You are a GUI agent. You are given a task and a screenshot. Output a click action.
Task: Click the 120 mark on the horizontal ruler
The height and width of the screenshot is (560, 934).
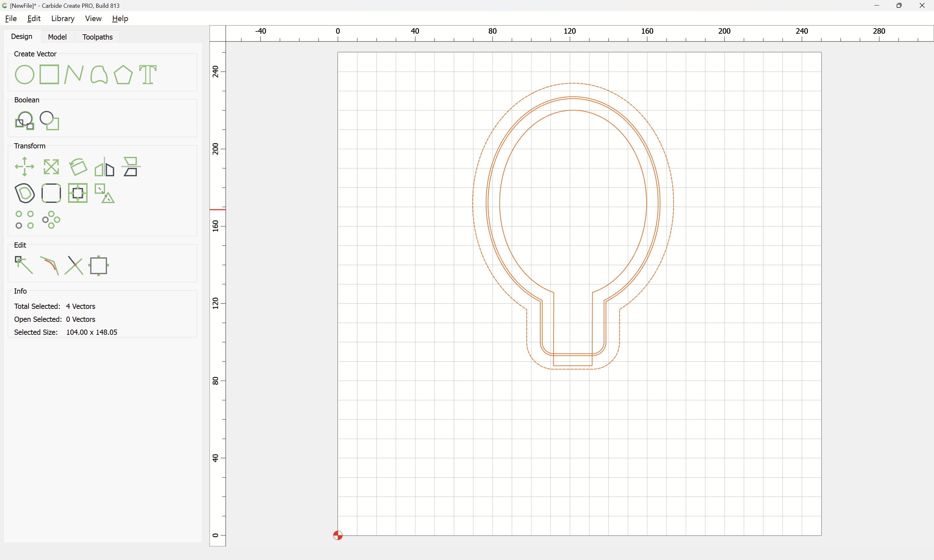click(x=570, y=31)
